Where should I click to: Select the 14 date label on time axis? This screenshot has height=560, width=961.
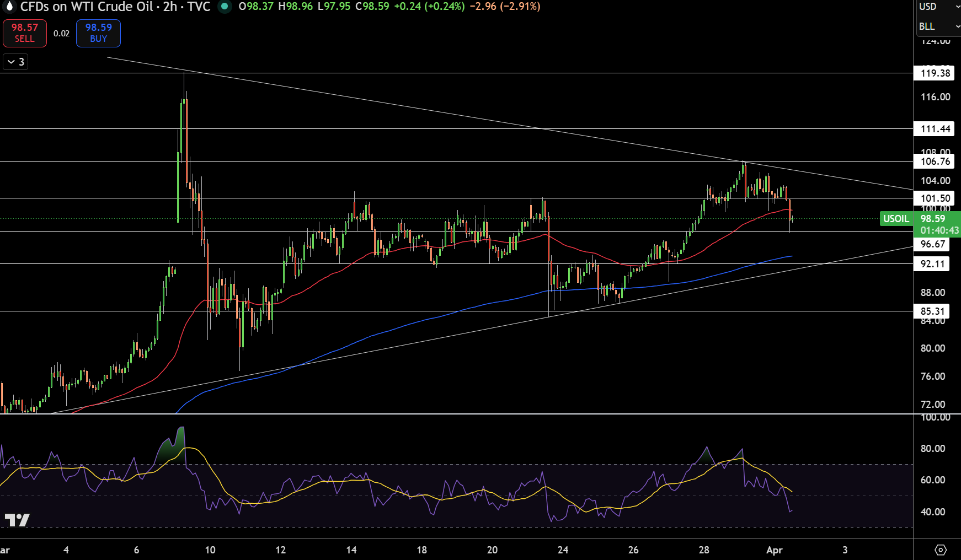pos(351,550)
